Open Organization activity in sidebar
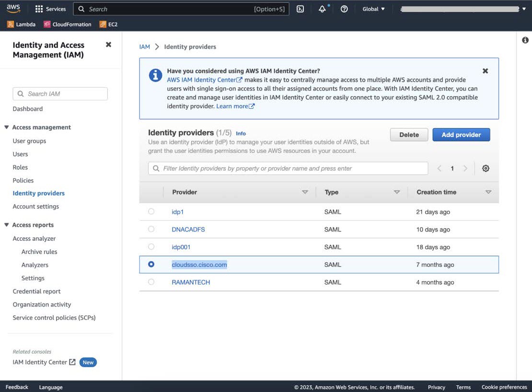 (42, 304)
